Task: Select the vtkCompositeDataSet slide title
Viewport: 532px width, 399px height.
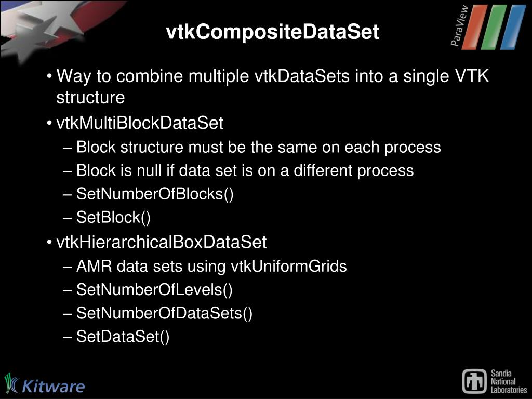Action: point(272,32)
